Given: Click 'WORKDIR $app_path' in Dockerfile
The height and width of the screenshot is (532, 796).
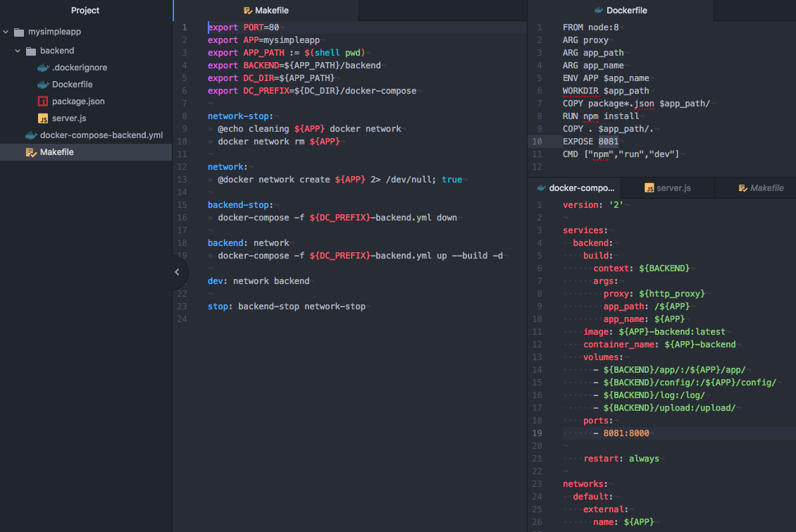Looking at the screenshot, I should pos(606,91).
